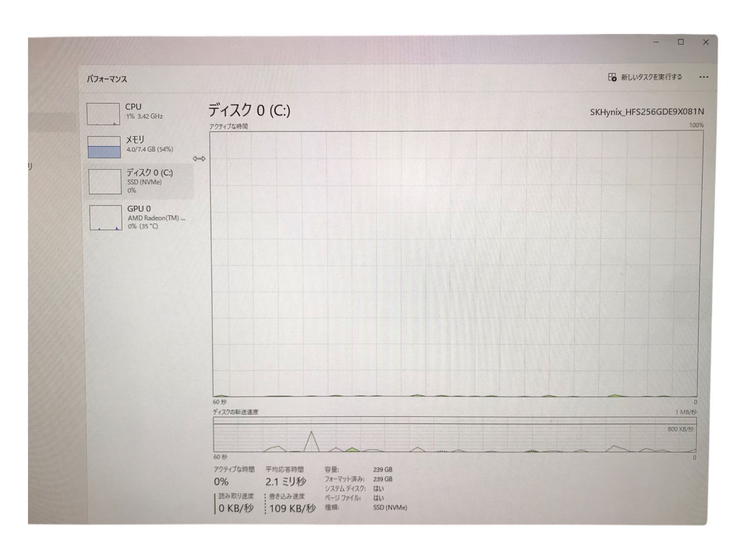This screenshot has height=560, width=747.
Task: Select the ディスク 0 (C:) SSD entry label
Action: [149, 181]
